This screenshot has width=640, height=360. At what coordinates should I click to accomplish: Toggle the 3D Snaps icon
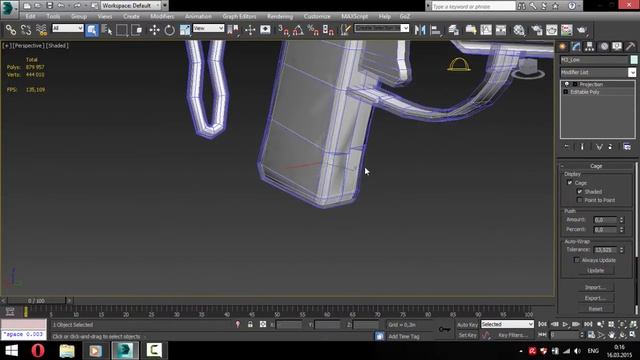click(x=283, y=30)
